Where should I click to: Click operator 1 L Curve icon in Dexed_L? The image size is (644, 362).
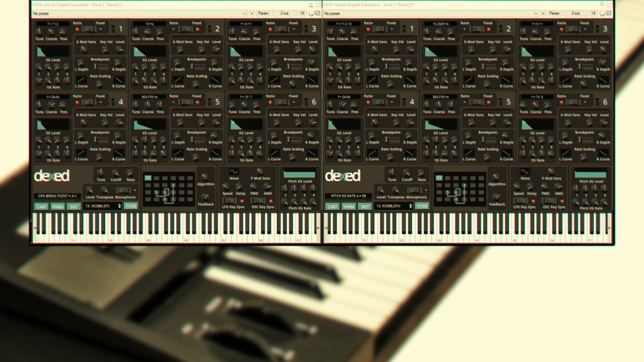[x=80, y=80]
